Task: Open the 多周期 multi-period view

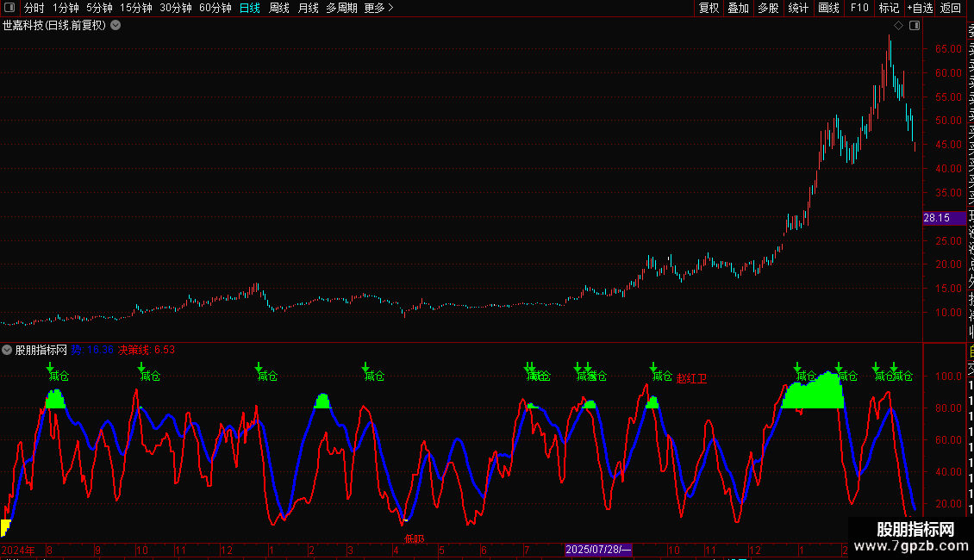Action: [x=341, y=9]
